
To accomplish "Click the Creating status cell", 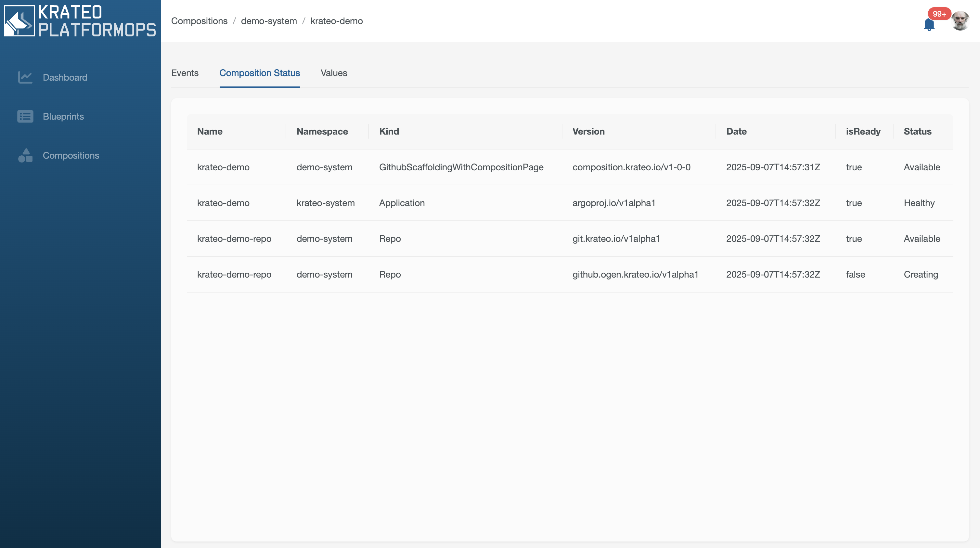I will click(x=921, y=274).
